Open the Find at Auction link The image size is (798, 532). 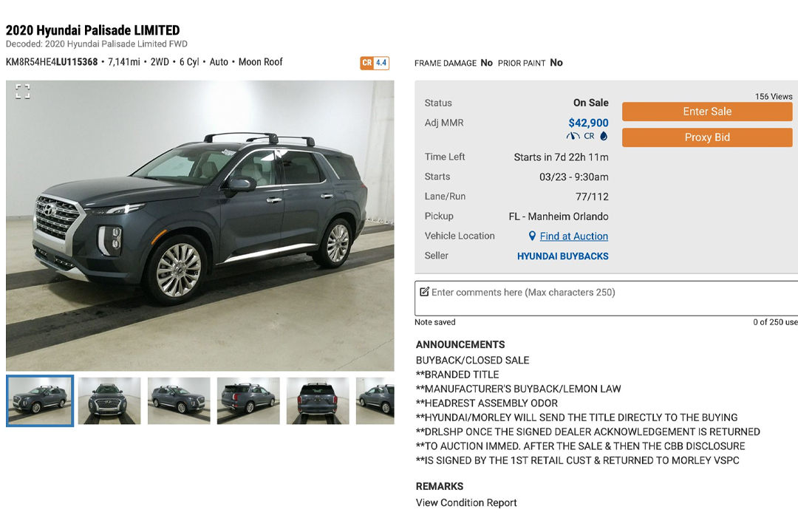tap(573, 236)
